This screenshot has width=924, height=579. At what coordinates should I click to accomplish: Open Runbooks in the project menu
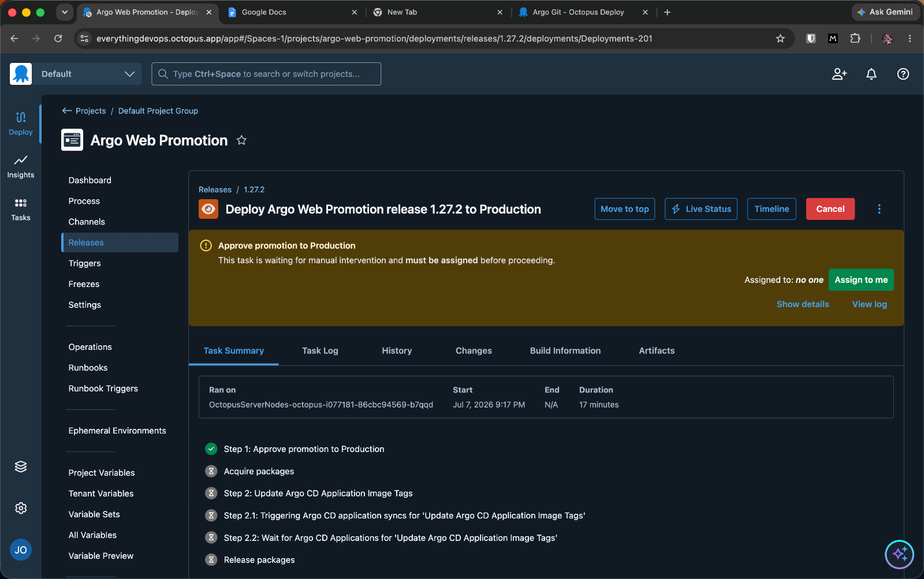88,368
